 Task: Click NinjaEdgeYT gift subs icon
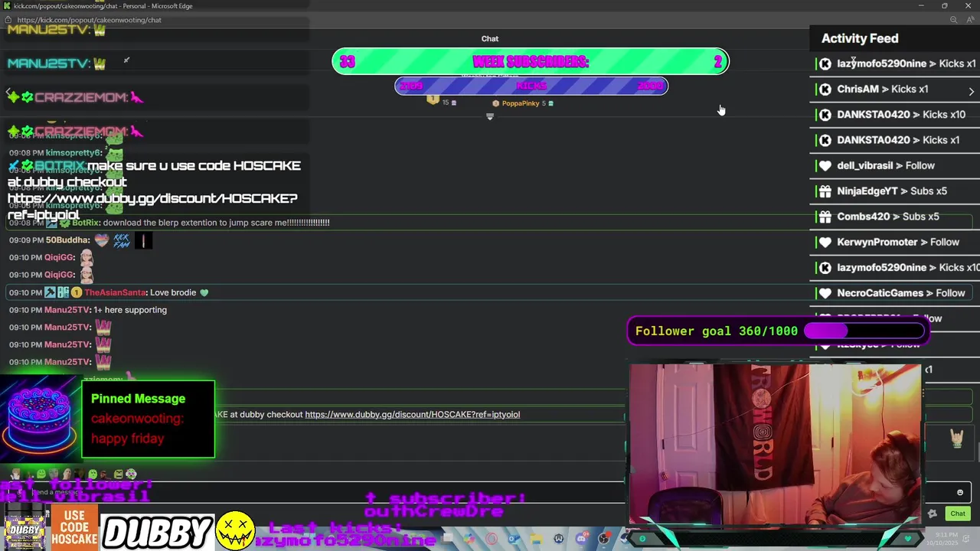[x=825, y=191]
